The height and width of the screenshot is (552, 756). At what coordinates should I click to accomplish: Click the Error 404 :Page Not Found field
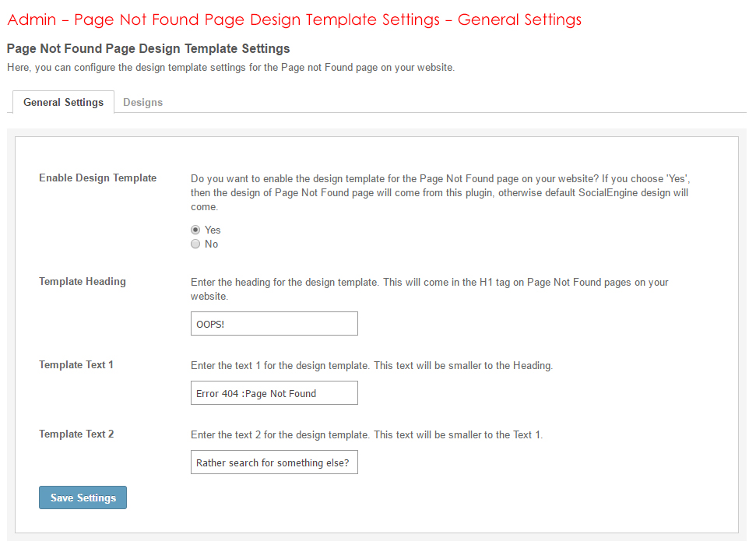(274, 393)
